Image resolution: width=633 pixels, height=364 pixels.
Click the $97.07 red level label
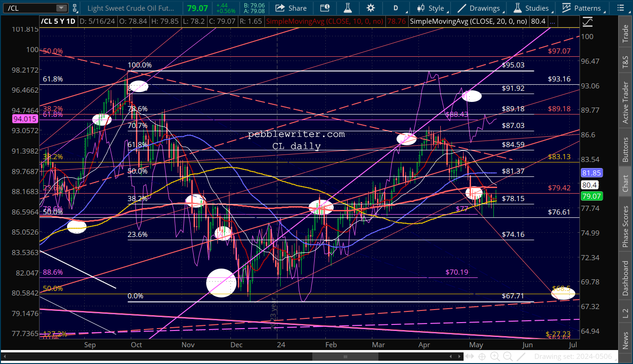559,51
